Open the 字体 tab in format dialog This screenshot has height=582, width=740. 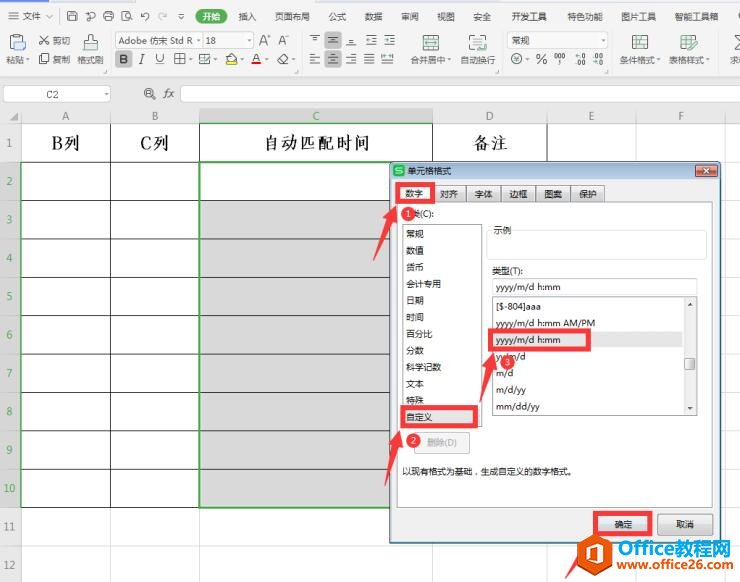click(x=483, y=194)
